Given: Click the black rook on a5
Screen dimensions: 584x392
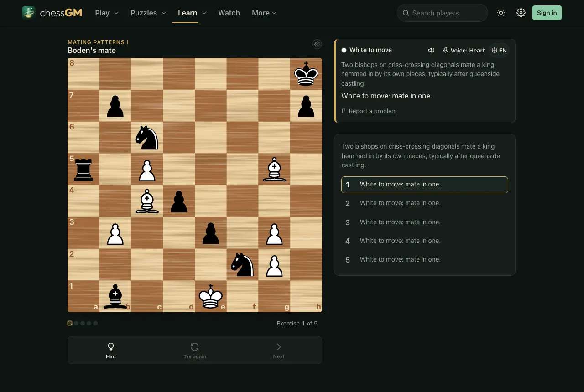Looking at the screenshot, I should point(83,169).
